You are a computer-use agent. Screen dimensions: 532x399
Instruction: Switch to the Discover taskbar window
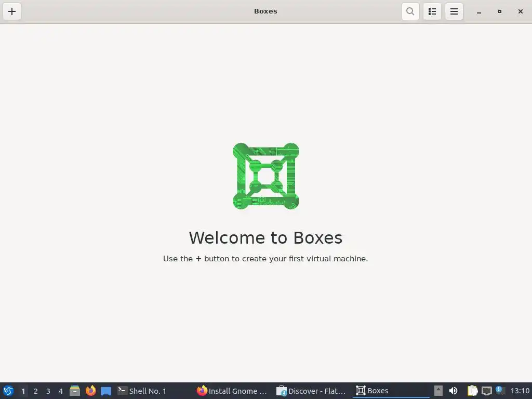pos(311,391)
